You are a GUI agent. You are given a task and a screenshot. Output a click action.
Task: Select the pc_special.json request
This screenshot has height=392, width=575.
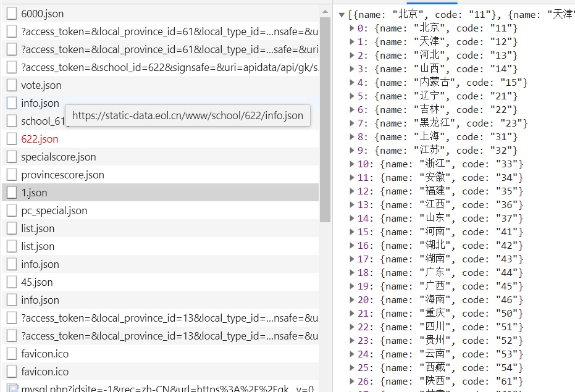pos(160,211)
